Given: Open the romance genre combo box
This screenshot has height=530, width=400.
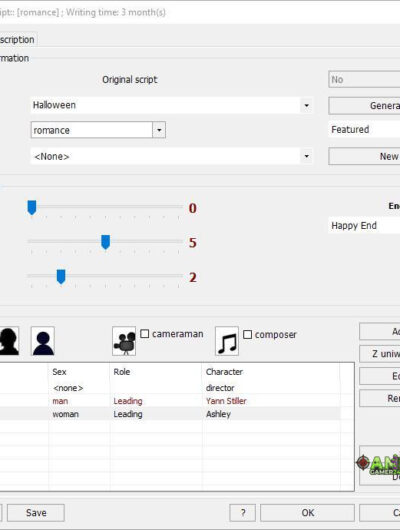Looking at the screenshot, I should [98, 130].
